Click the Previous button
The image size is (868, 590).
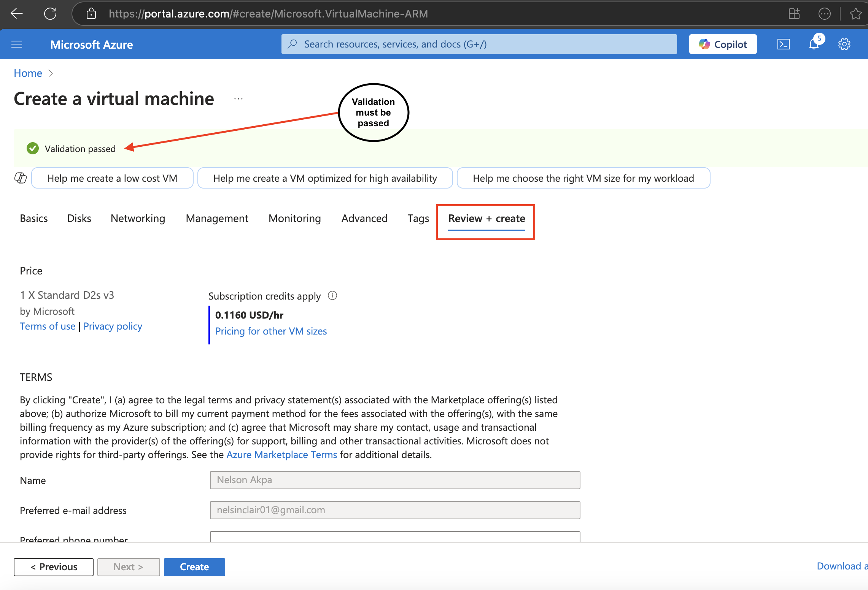click(54, 567)
